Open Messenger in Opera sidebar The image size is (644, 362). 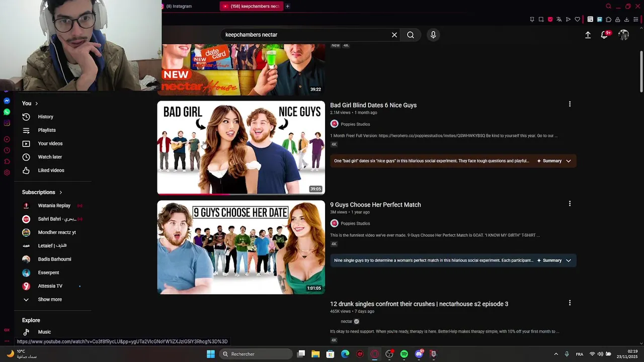[x=7, y=101]
